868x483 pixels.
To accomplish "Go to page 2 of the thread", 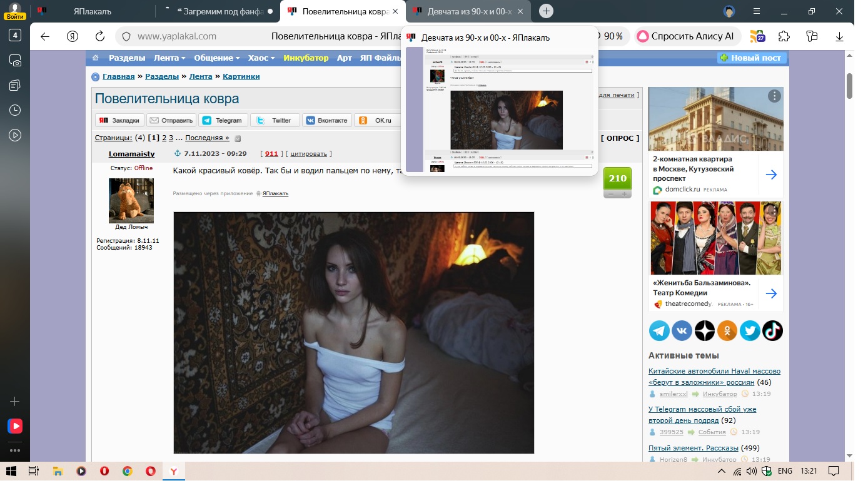I will tap(164, 138).
